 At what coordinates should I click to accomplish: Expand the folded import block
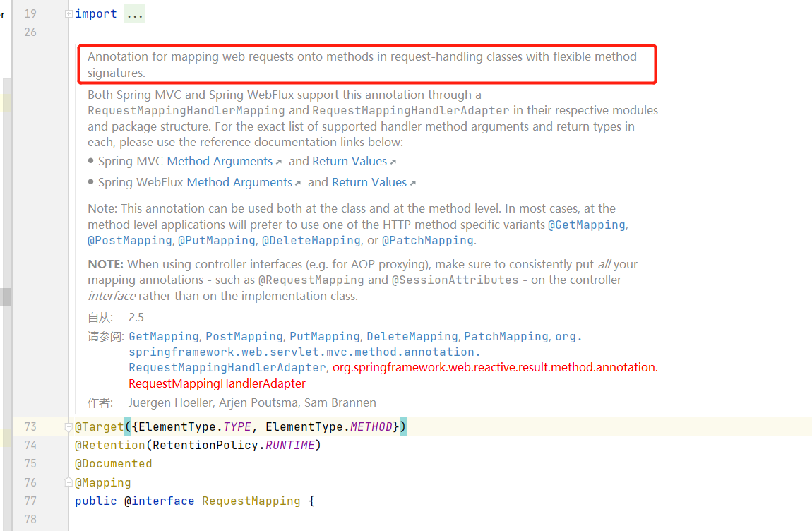[x=68, y=14]
